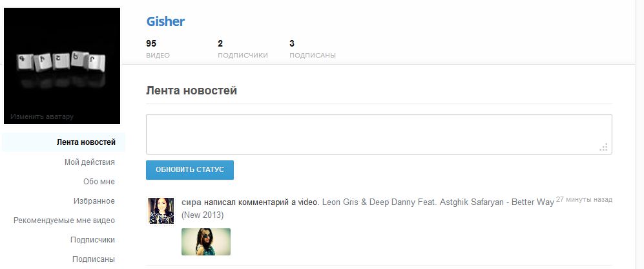The width and height of the screenshot is (644, 269).
Task: Open 'Избранное' from the sidebar menu
Action: click(94, 201)
